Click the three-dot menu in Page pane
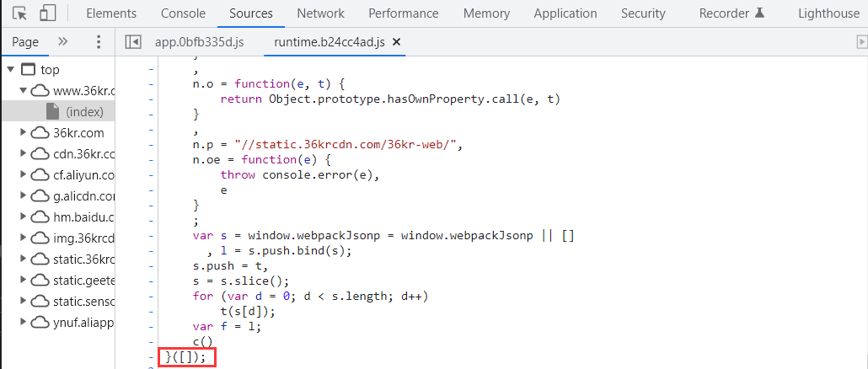The width and height of the screenshot is (868, 369). tap(99, 42)
